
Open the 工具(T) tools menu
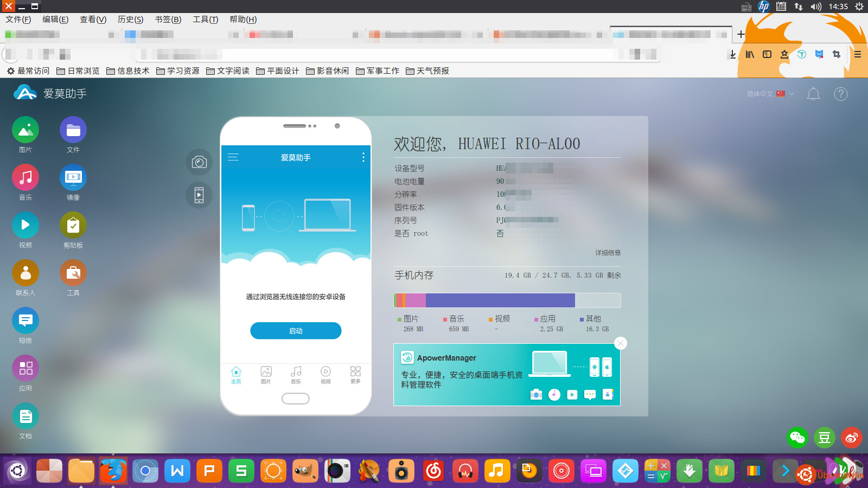point(205,20)
